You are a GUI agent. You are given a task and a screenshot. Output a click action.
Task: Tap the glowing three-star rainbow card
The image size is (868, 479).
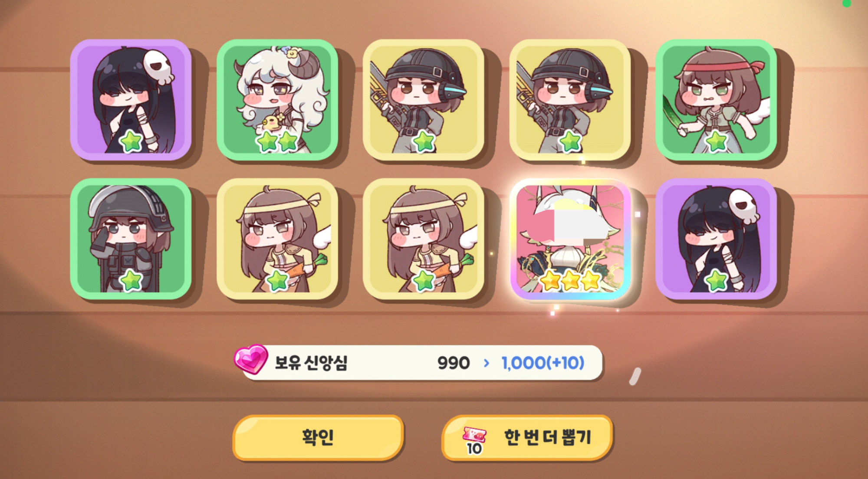[570, 239]
